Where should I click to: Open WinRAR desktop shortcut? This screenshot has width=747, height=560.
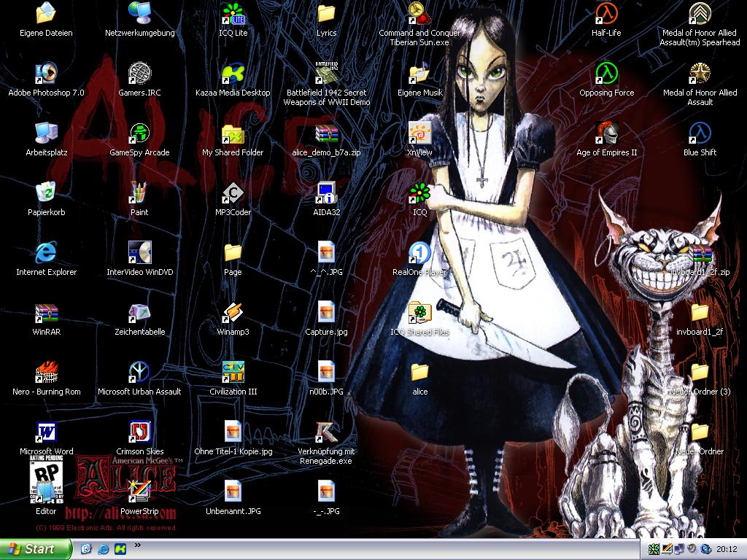click(46, 313)
